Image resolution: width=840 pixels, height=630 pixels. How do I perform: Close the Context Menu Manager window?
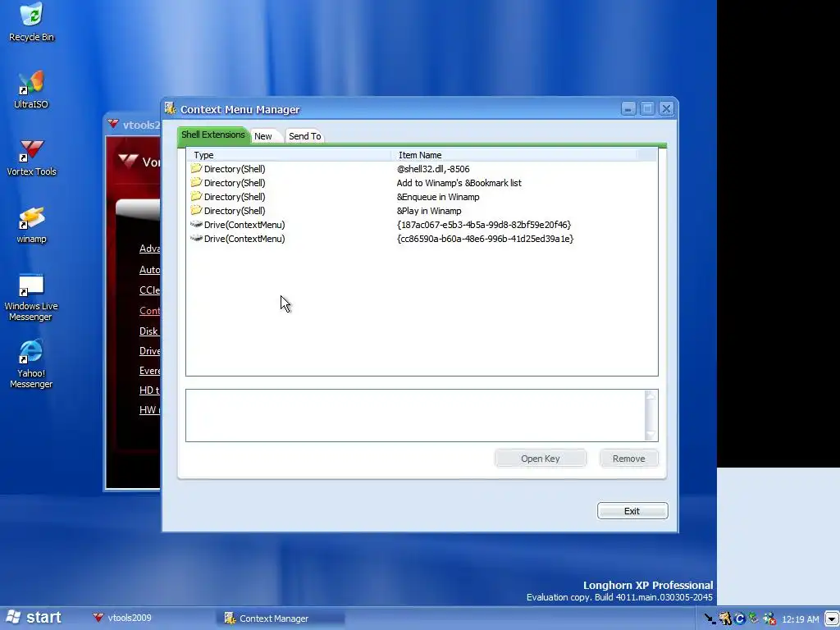pyautogui.click(x=666, y=109)
